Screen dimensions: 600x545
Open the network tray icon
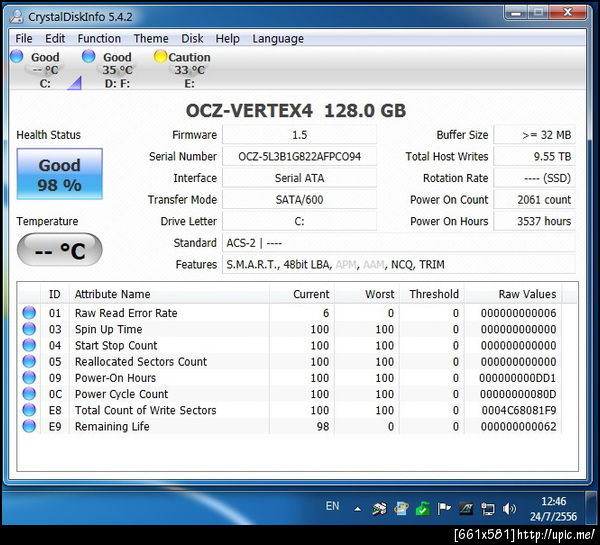[488, 509]
